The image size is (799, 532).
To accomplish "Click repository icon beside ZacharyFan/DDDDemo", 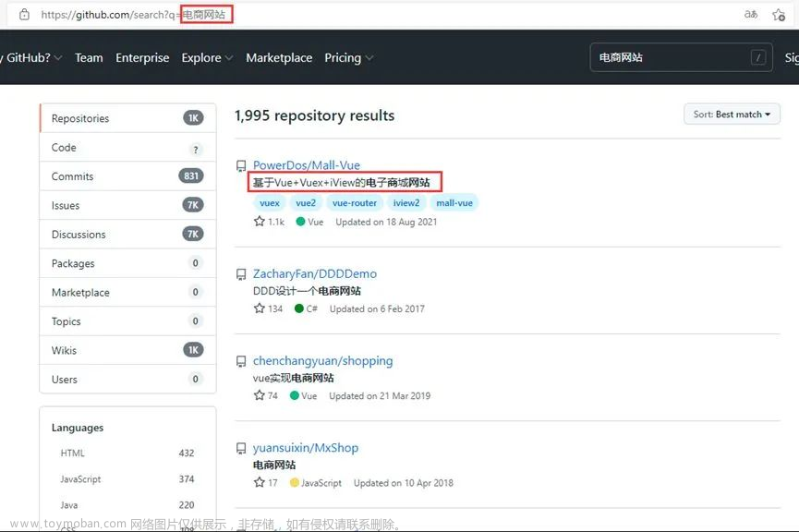I will click(241, 274).
